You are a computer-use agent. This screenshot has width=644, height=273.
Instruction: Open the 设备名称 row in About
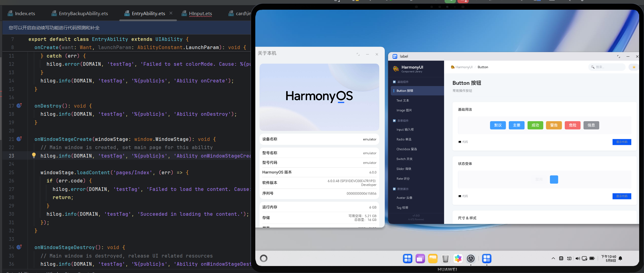click(319, 139)
